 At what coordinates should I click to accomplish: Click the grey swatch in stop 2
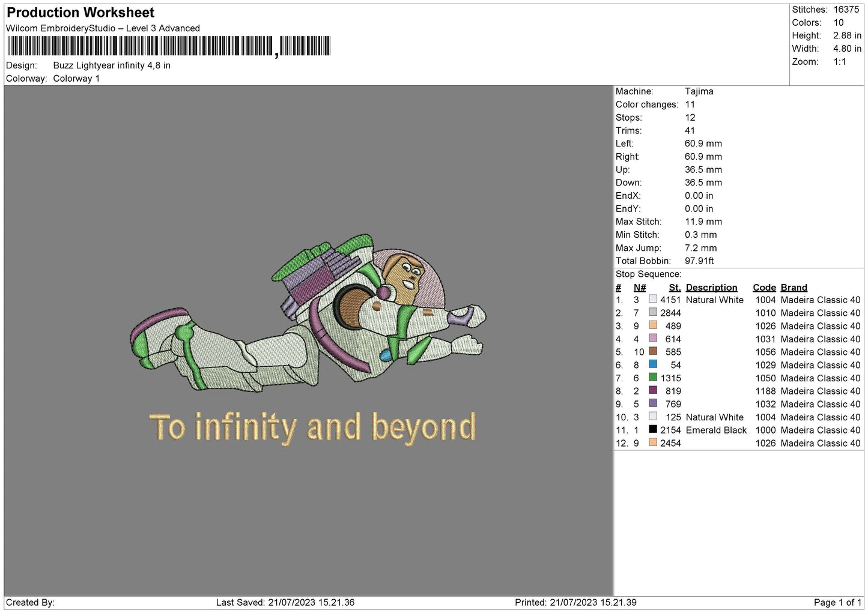point(653,312)
